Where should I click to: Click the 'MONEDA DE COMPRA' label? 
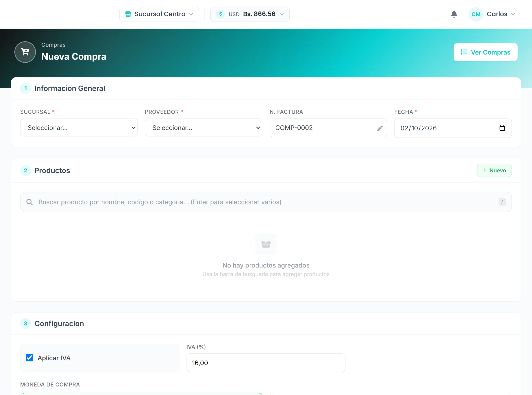50,384
